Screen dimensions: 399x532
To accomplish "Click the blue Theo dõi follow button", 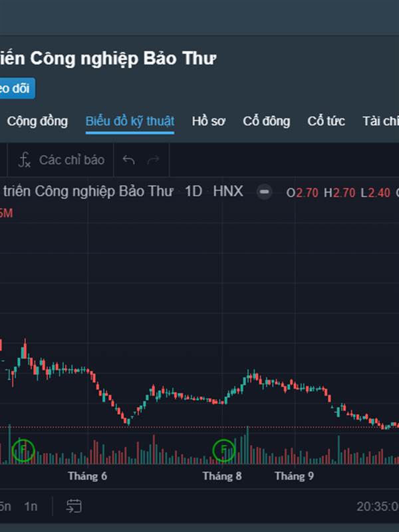I will pos(18,88).
